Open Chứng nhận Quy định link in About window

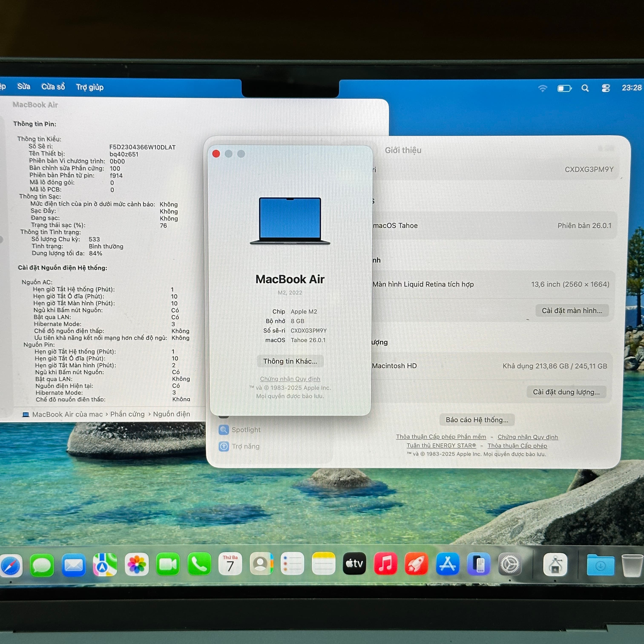(x=290, y=379)
